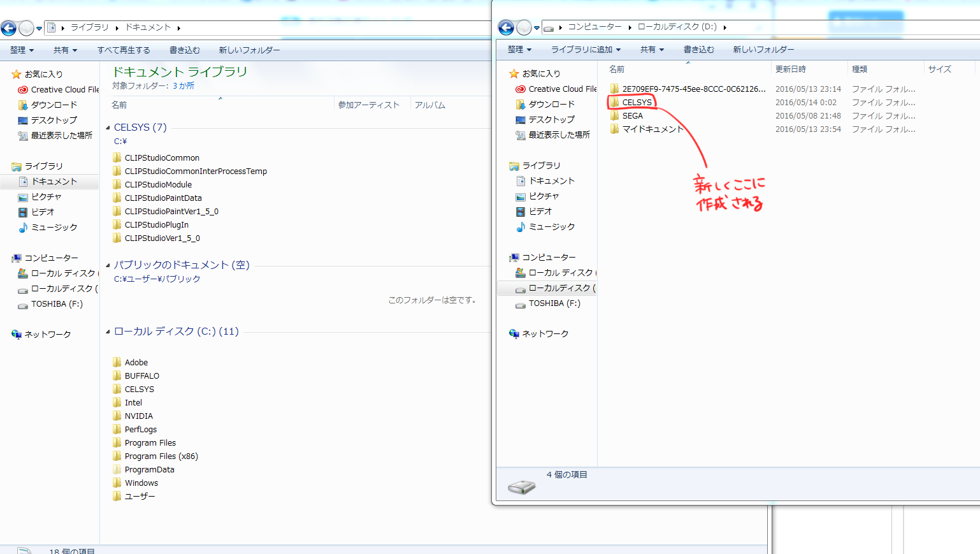
Task: Select 最近表示した場所 in right window sidebar
Action: 553,135
